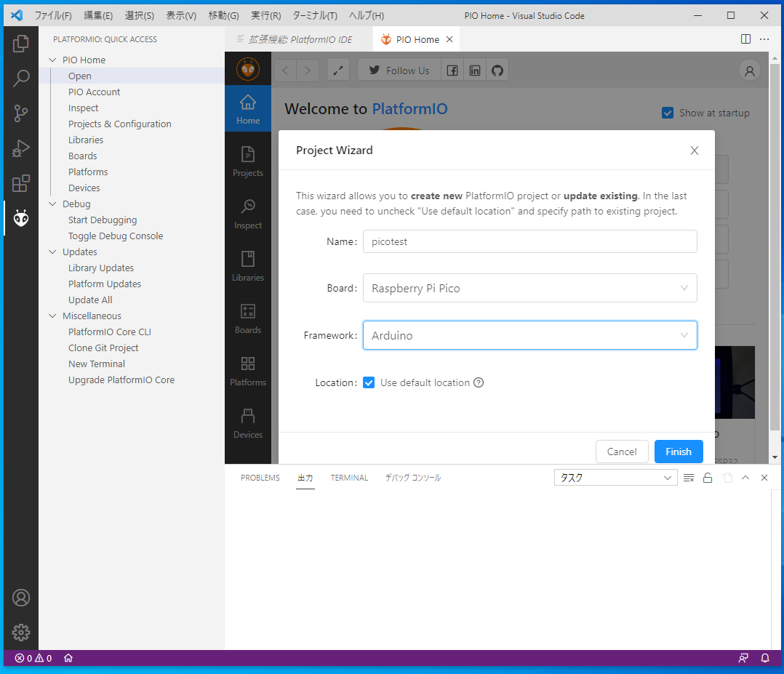The width and height of the screenshot is (784, 674).
Task: Open the Accounts menu icon
Action: tap(20, 598)
